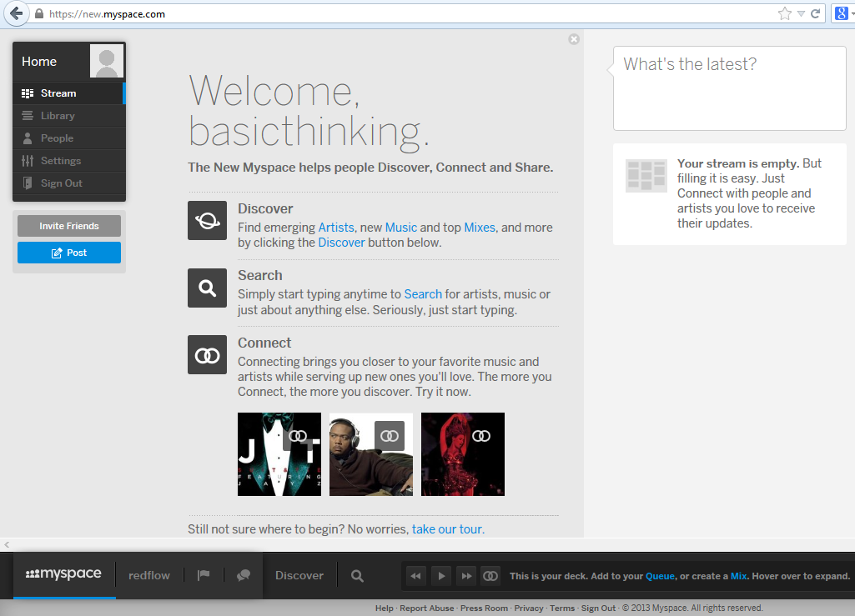Viewport: 855px width, 616px height.
Task: Connect with the Timbaland album thumbnail
Action: [389, 436]
